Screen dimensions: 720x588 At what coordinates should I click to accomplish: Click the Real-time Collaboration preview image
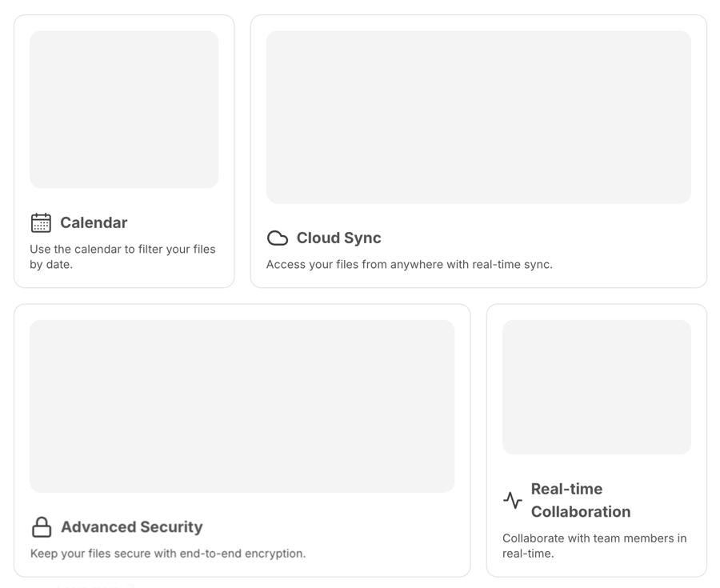pyautogui.click(x=596, y=387)
